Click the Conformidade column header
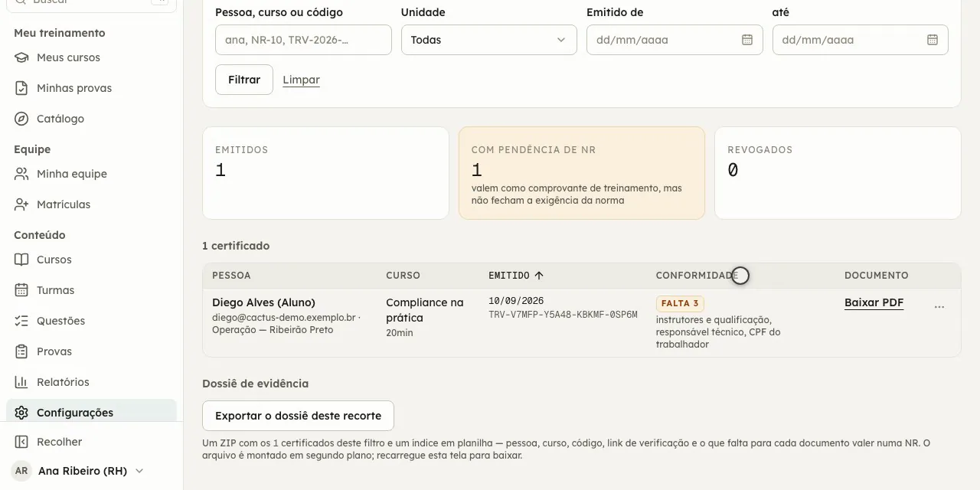This screenshot has height=490, width=980. click(697, 275)
